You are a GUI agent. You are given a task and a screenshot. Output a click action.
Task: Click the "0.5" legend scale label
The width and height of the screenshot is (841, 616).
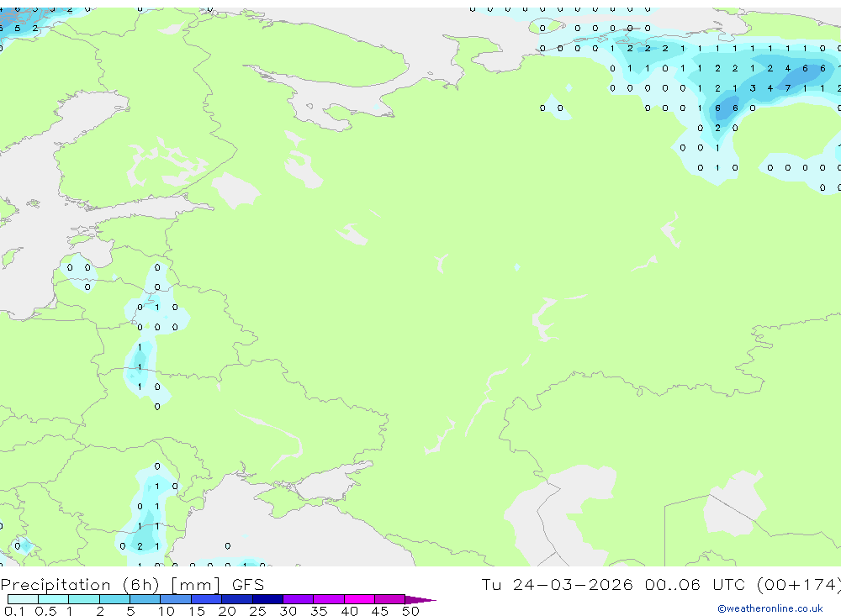(45, 611)
